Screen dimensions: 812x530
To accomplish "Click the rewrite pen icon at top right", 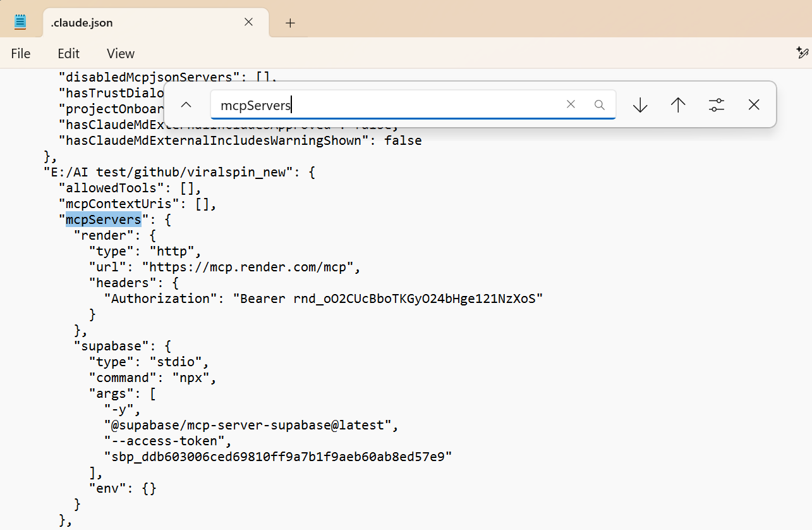I will 803,53.
